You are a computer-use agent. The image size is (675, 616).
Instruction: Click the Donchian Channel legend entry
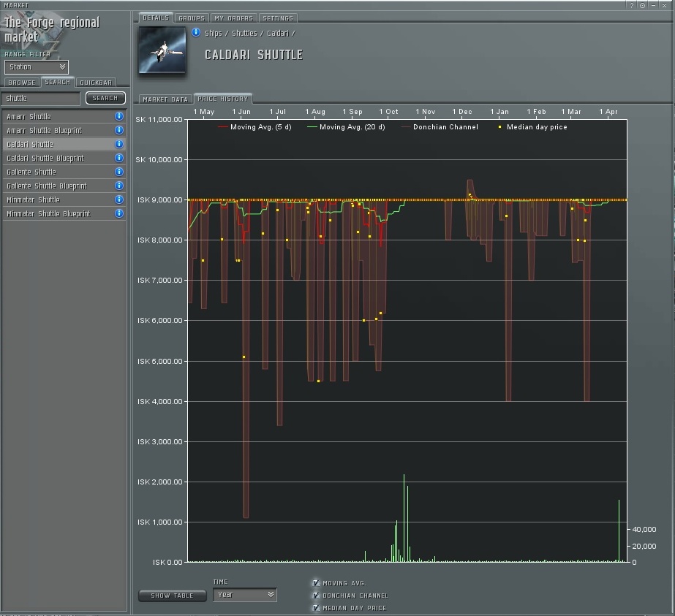pyautogui.click(x=440, y=127)
